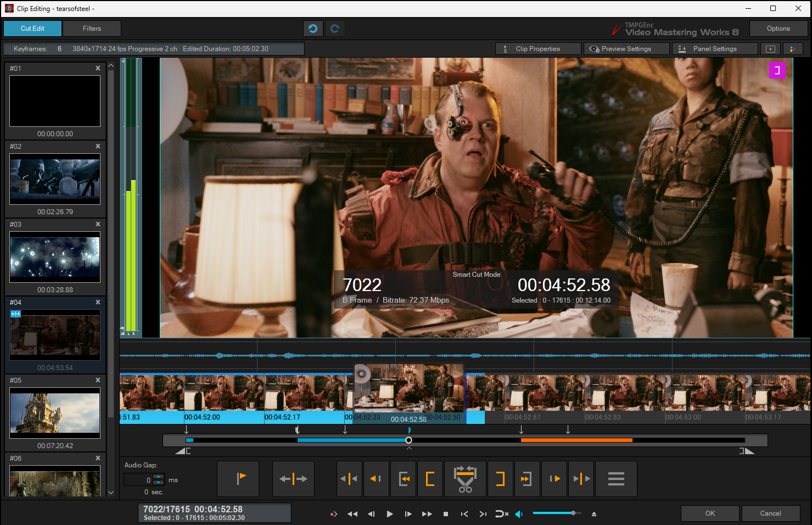Click the right range bracket handle below the seek bar

pos(747,451)
